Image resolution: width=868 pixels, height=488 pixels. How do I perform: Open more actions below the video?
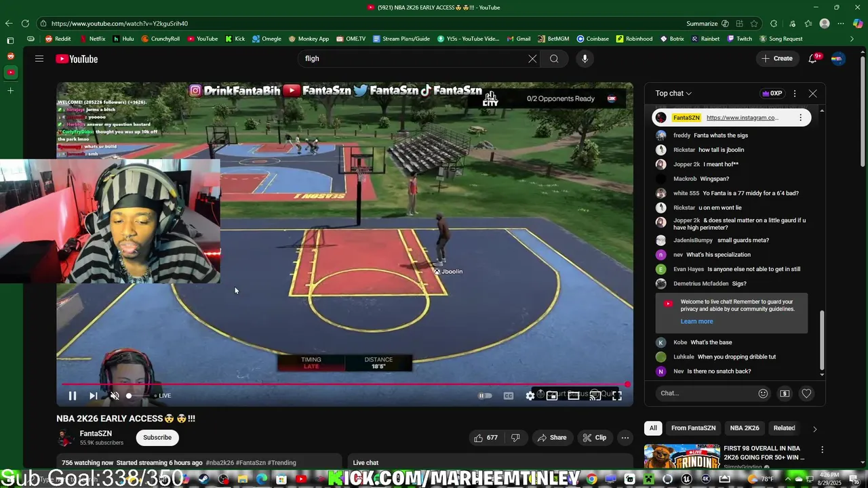[625, 438]
